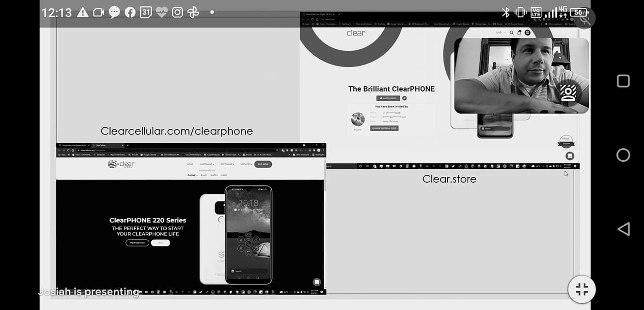
Task: Open chat bubble on the ClearPHONE 220 page
Action: coord(316,282)
